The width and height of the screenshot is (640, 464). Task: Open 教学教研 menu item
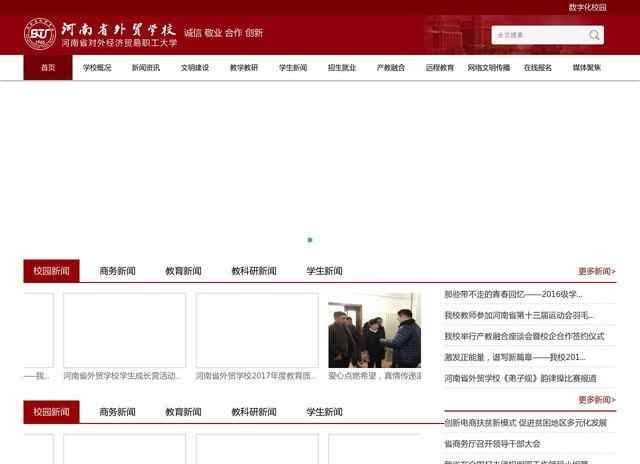(x=244, y=68)
